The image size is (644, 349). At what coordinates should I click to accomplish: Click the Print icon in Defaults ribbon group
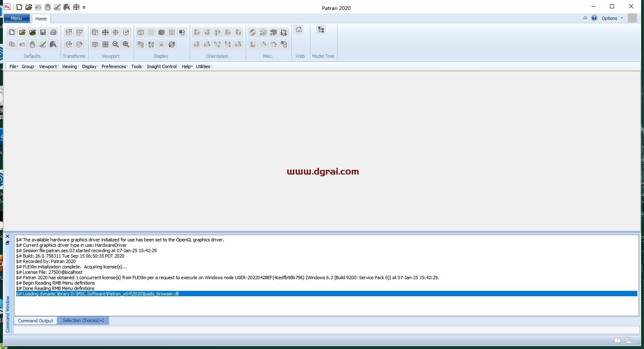click(53, 32)
